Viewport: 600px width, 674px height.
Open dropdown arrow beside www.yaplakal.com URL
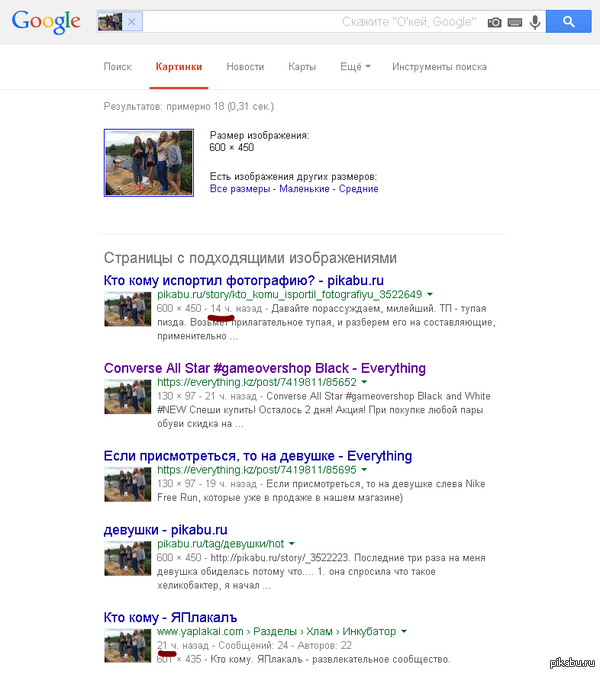[404, 632]
